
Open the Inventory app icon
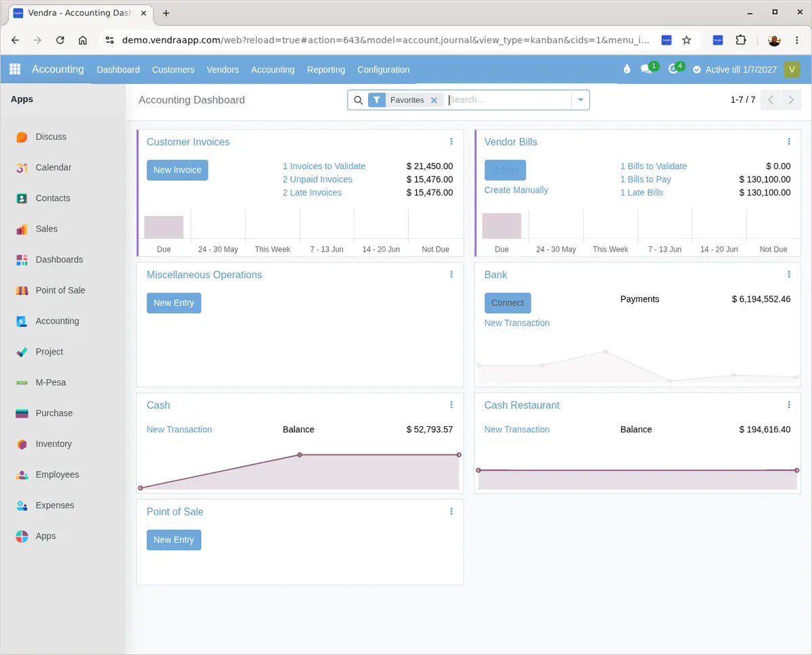(22, 444)
